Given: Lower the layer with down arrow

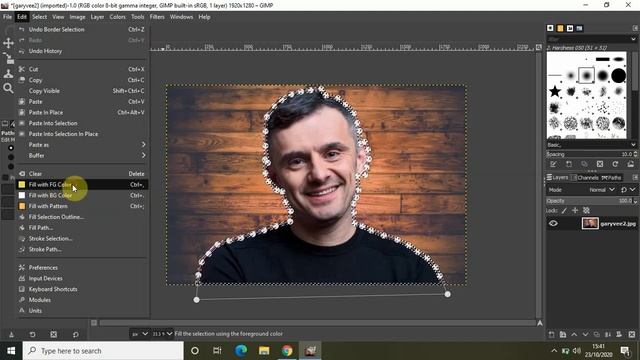Looking at the screenshot, I should [585, 335].
